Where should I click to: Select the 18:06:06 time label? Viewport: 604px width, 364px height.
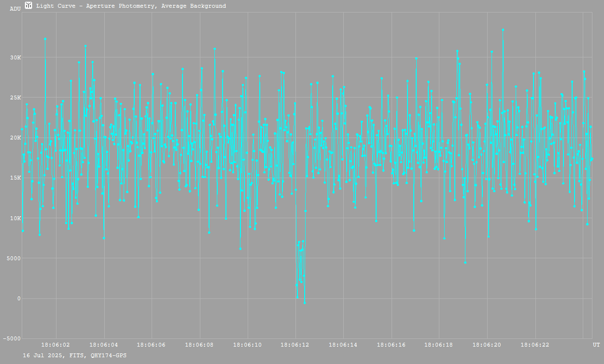pos(152,345)
